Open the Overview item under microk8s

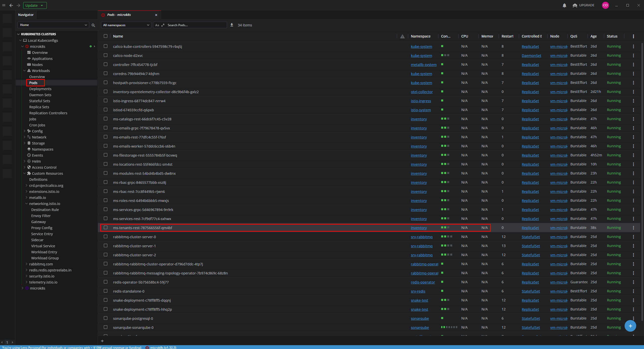click(40, 52)
